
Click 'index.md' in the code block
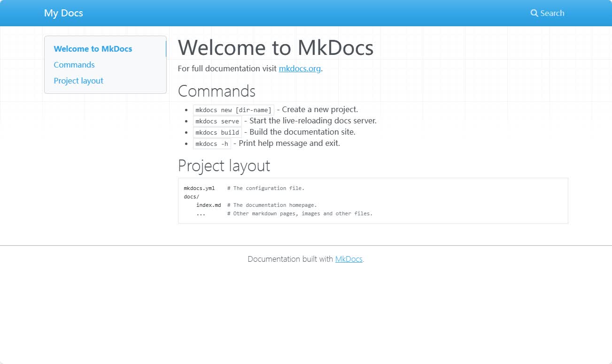pyautogui.click(x=209, y=205)
